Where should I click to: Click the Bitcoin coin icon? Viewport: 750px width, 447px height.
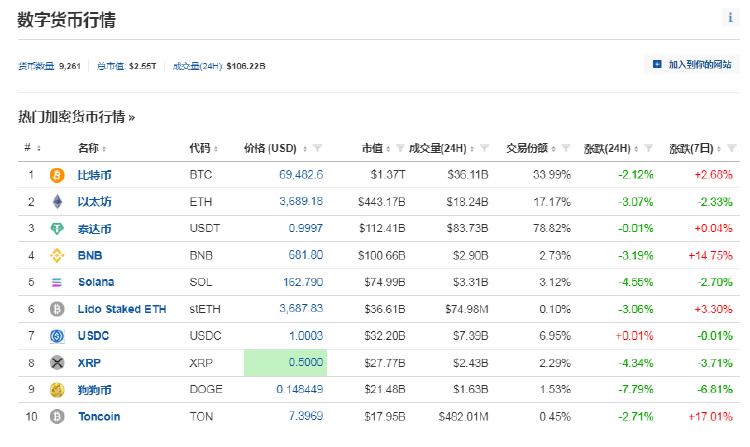click(x=57, y=175)
